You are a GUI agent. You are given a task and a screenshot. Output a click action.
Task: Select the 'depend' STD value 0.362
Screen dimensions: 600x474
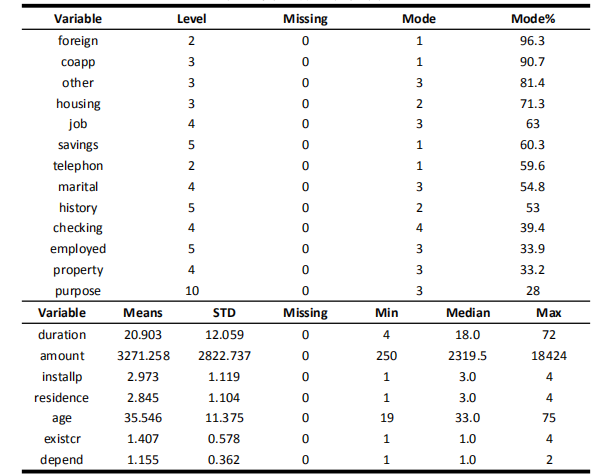click(224, 460)
